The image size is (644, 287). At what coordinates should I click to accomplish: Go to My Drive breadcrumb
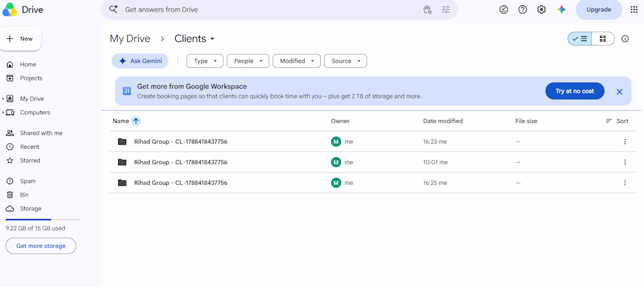(130, 39)
